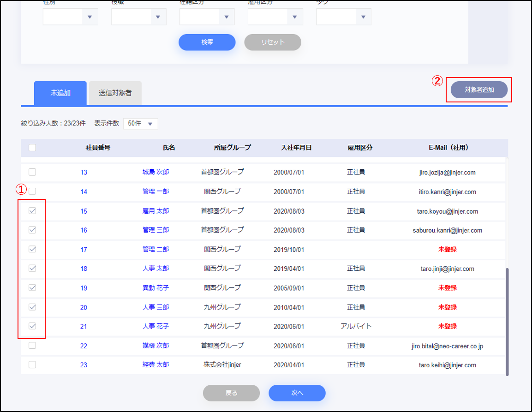Click the employee table's vertical scrollbar
The height and width of the screenshot is (412, 532).
507,322
